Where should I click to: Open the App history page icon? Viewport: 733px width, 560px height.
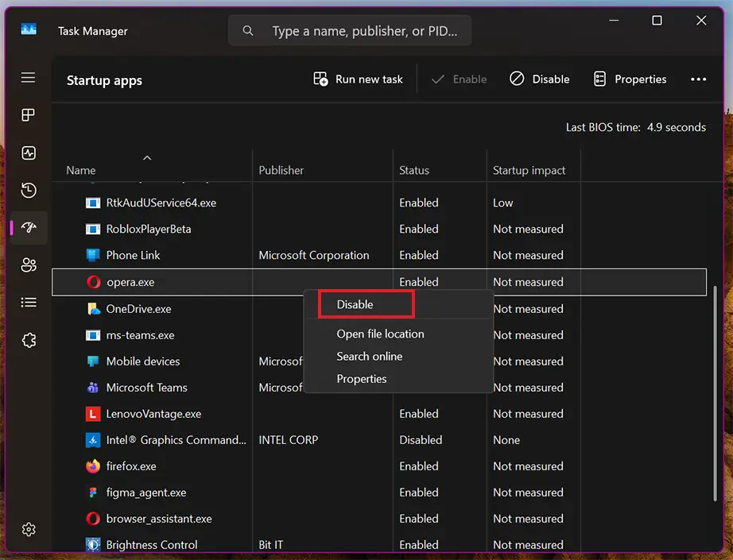tap(29, 190)
